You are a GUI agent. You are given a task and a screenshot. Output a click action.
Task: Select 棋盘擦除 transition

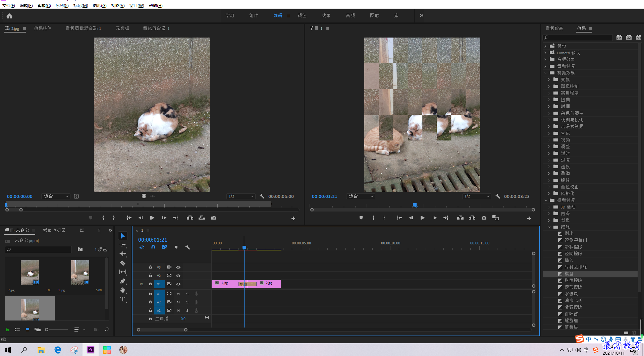coord(573,280)
